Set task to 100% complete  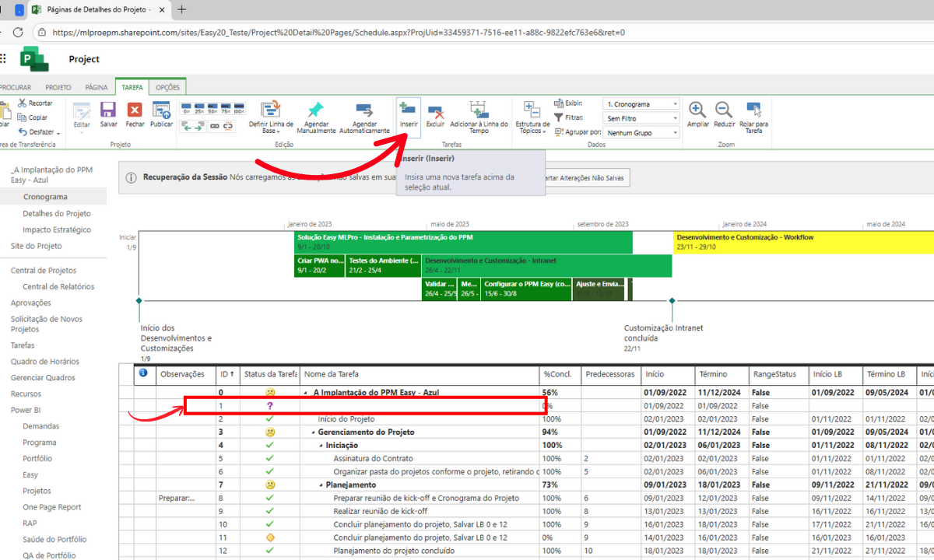point(239,110)
